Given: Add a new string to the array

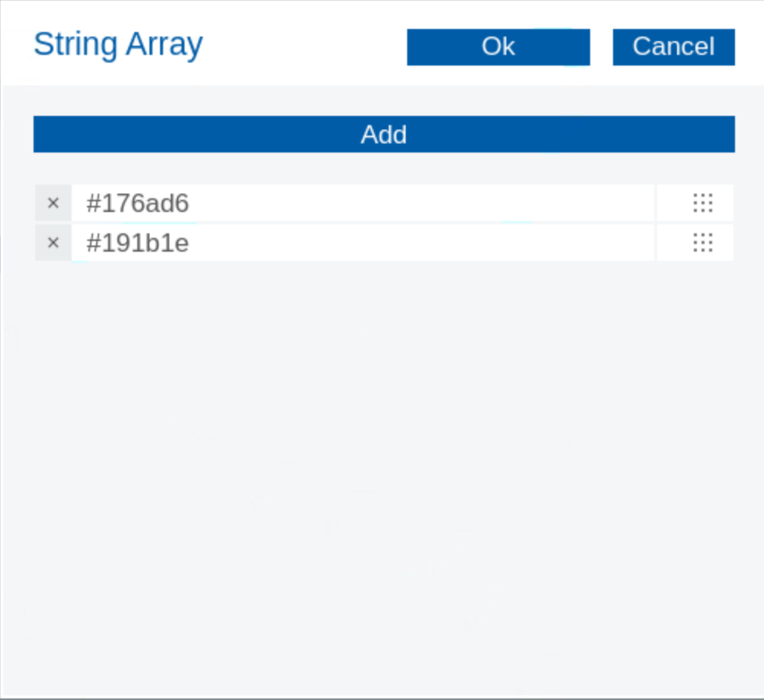Looking at the screenshot, I should click(384, 134).
